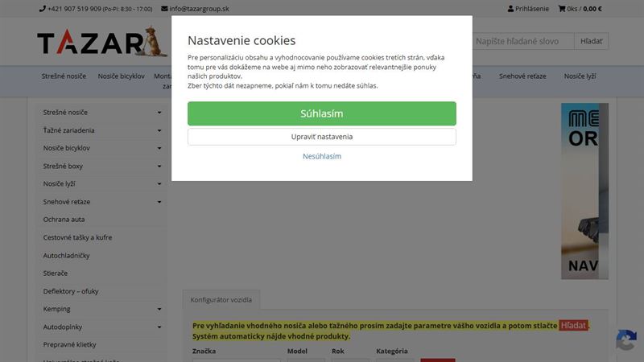Click the phone icon in the top bar

[x=43, y=9]
